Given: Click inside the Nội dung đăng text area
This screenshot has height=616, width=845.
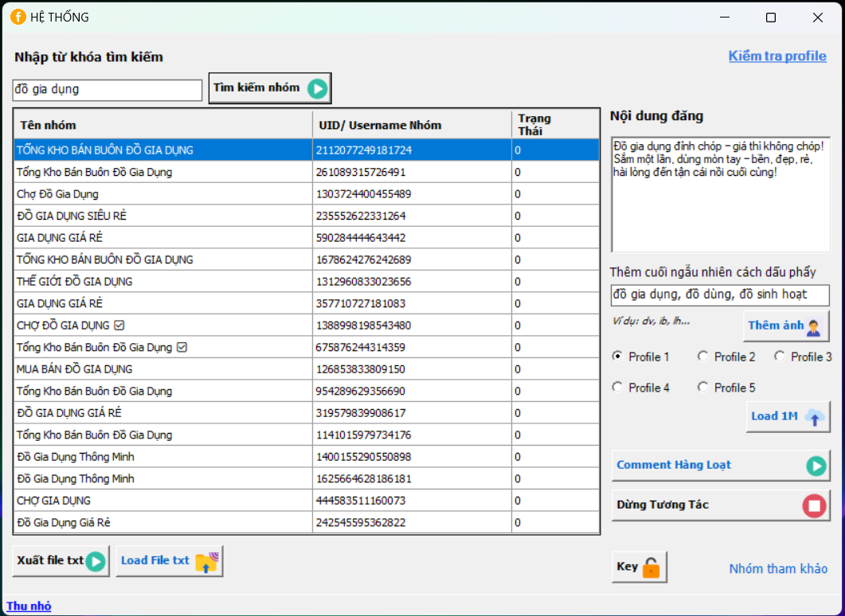Looking at the screenshot, I should [721, 194].
